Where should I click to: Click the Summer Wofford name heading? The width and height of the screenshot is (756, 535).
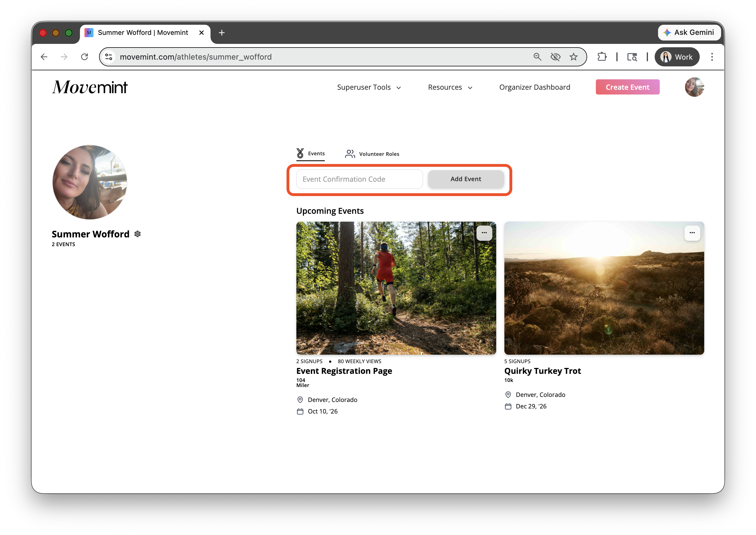click(90, 234)
